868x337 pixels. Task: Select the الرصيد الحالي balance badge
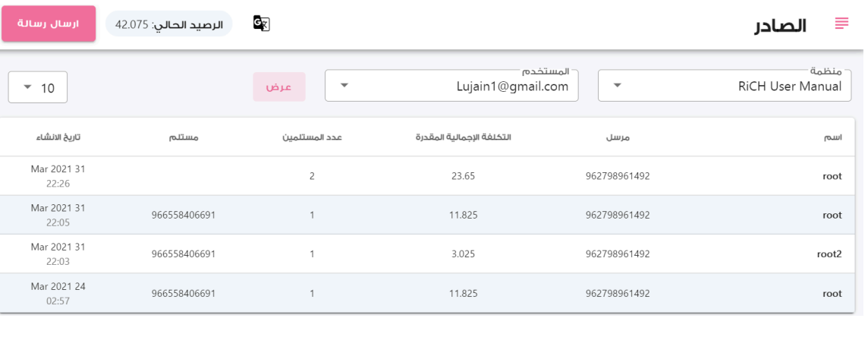[x=169, y=24]
